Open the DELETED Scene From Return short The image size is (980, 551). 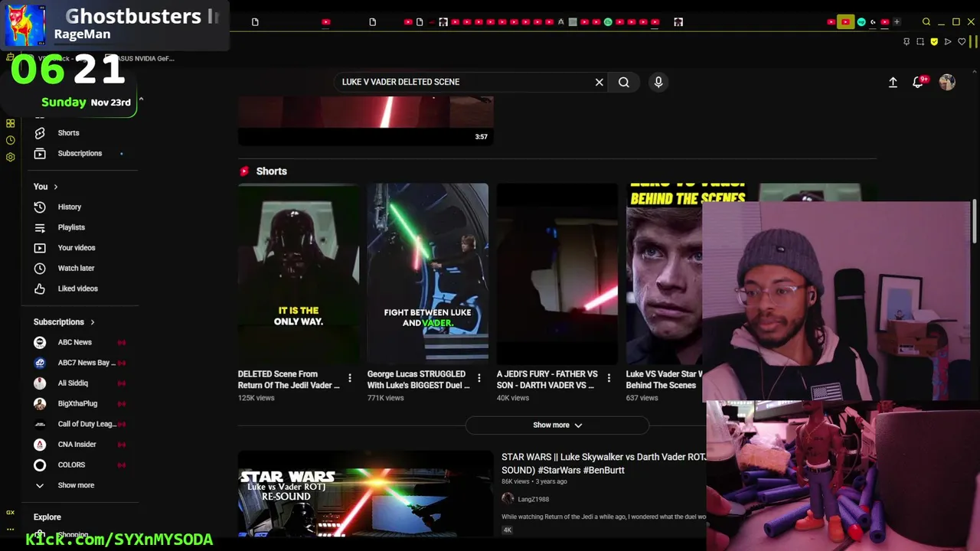(299, 272)
